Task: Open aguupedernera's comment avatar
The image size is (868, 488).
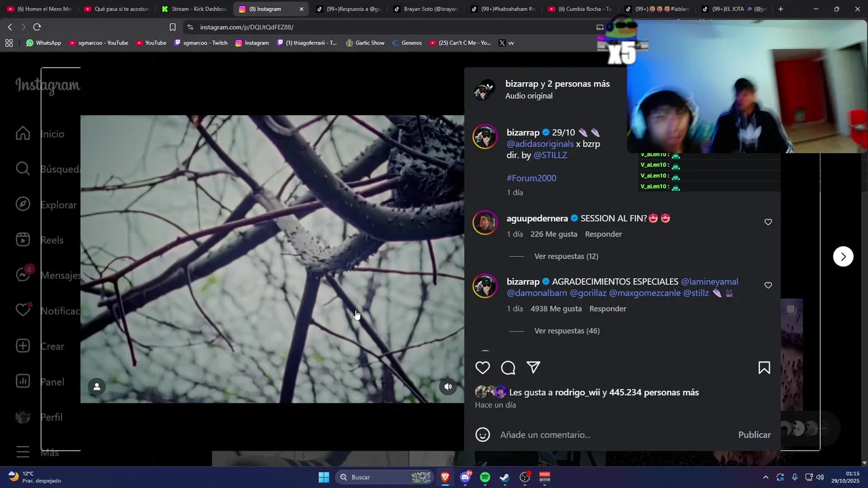Action: [x=485, y=222]
